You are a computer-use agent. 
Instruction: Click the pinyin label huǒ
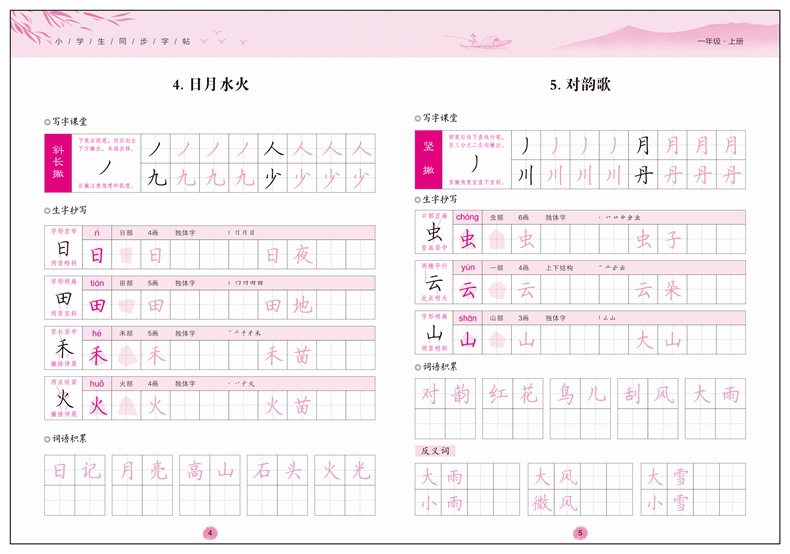(97, 382)
